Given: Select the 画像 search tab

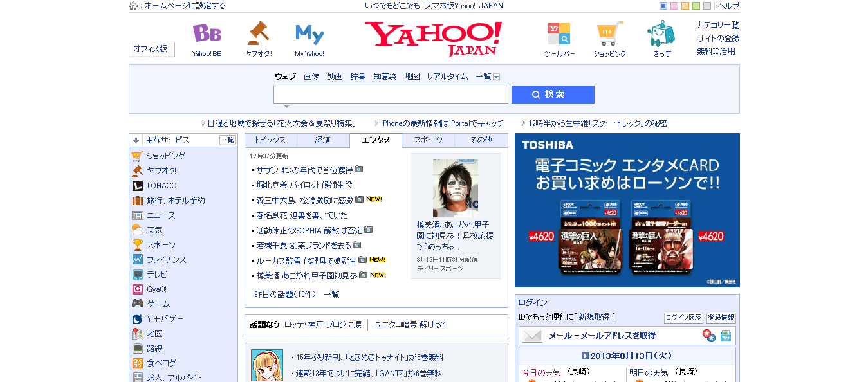Looking at the screenshot, I should tap(311, 77).
